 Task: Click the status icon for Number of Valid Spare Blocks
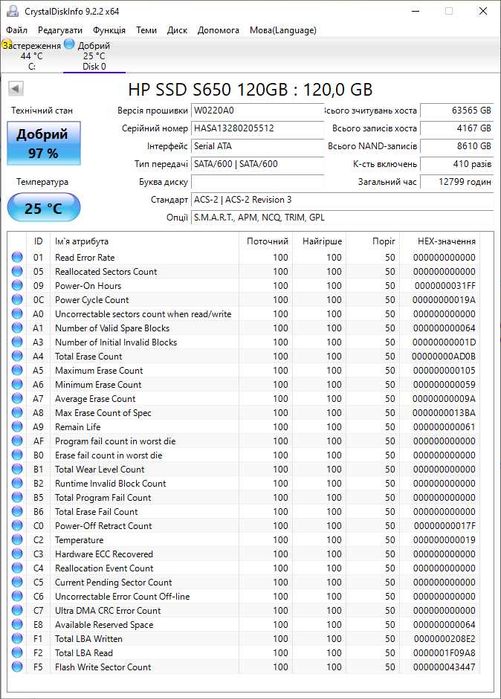[17, 328]
